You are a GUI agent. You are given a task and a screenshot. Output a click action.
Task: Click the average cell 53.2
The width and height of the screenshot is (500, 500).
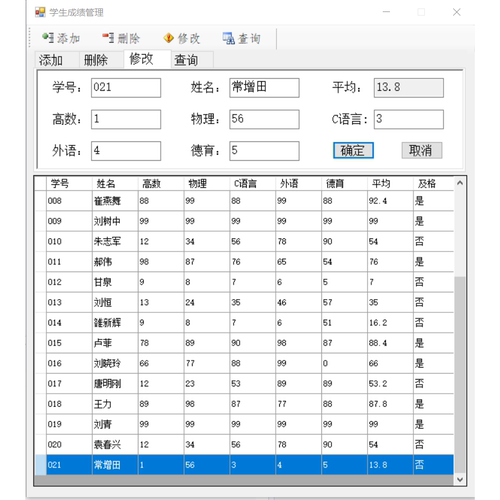coord(390,384)
